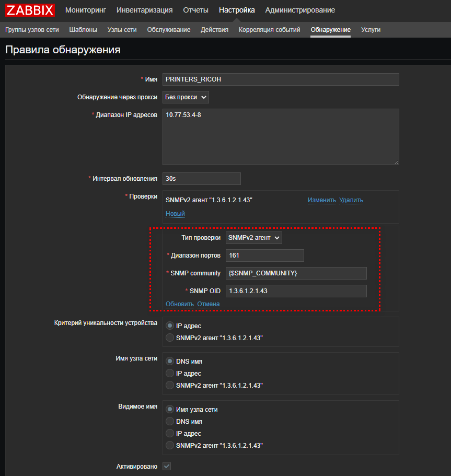Click the Интервал обновления field
This screenshot has width=451, height=476.
pos(201,179)
